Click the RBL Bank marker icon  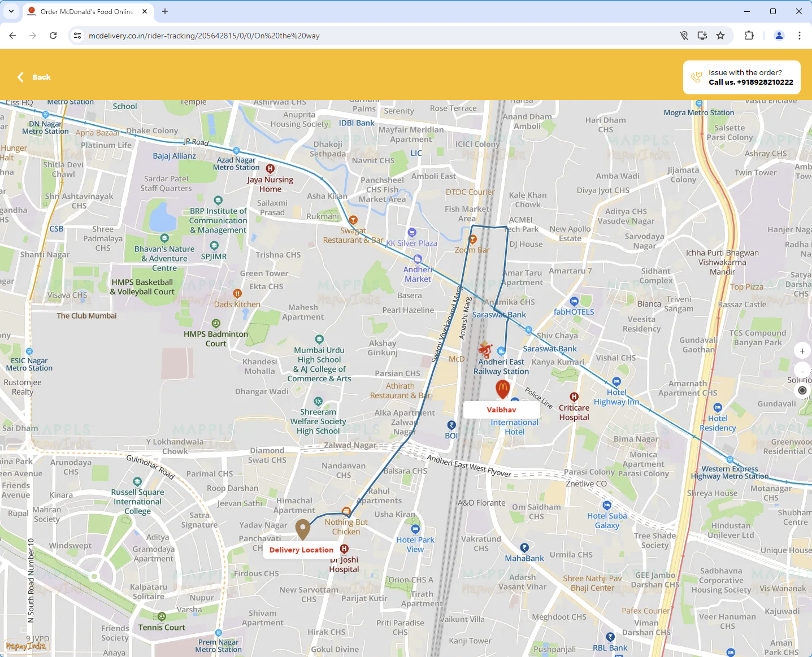(x=610, y=637)
